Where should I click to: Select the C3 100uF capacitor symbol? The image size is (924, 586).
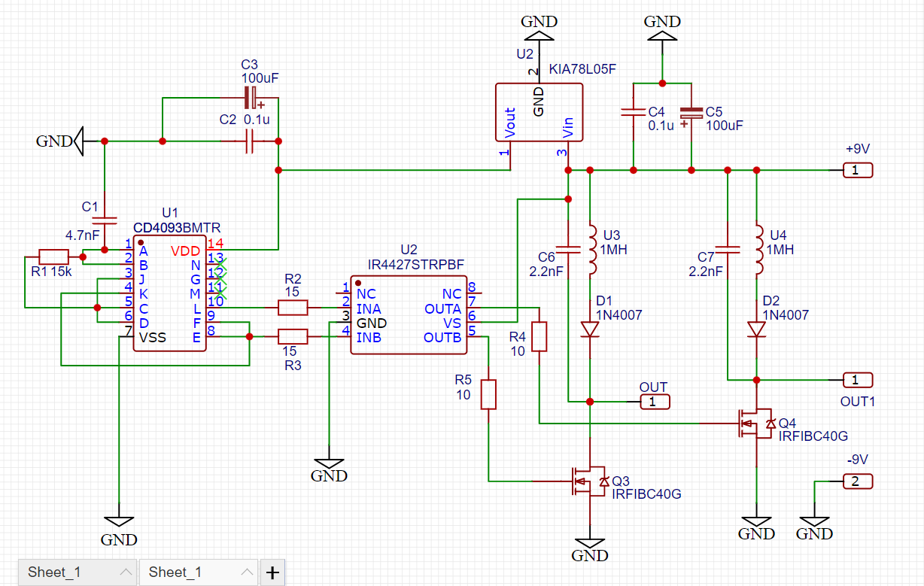coord(252,97)
